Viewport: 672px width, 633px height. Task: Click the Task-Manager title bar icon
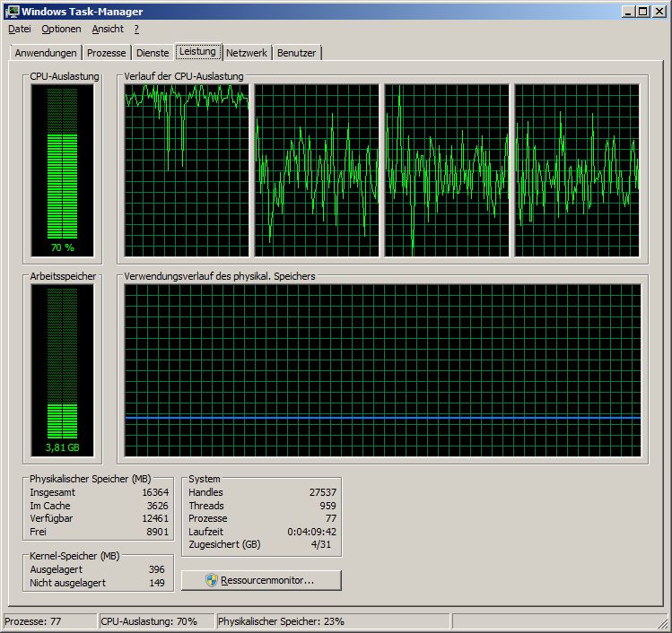pos(12,12)
